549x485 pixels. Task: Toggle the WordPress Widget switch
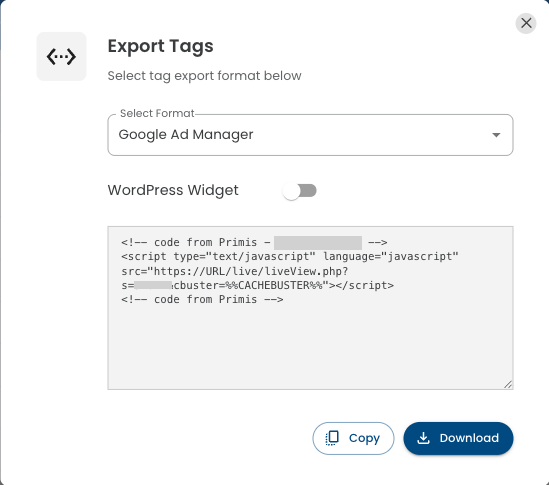click(300, 191)
